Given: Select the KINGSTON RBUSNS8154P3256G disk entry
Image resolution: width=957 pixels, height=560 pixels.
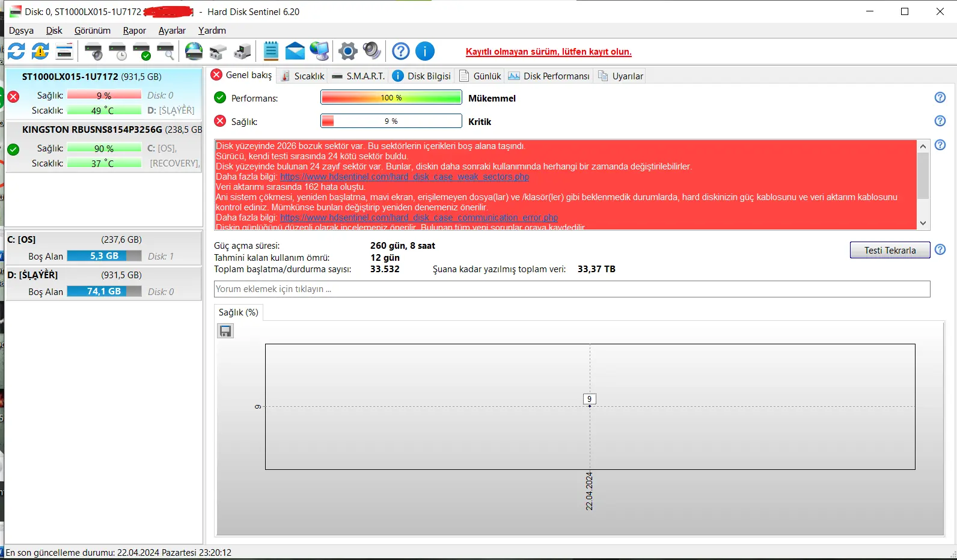Looking at the screenshot, I should [103, 147].
